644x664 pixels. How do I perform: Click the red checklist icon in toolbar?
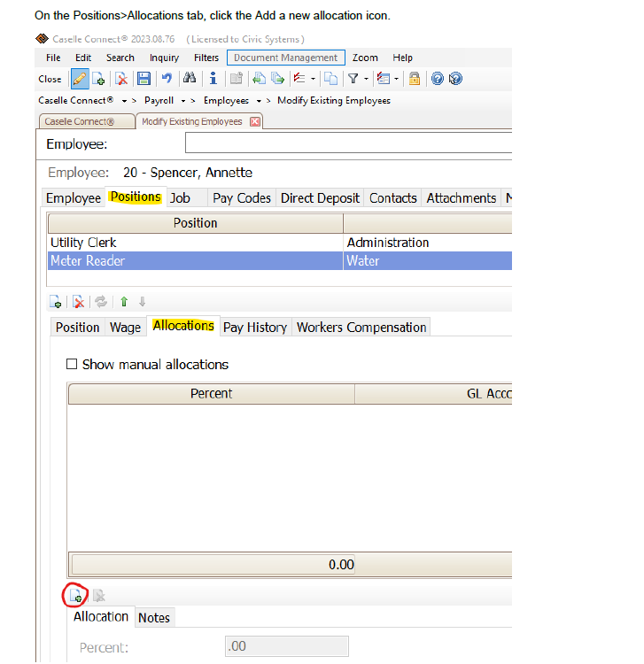[x=299, y=78]
